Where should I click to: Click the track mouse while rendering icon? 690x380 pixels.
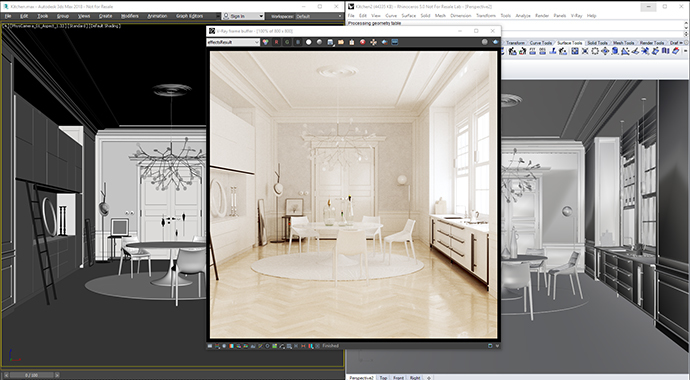[x=373, y=42]
